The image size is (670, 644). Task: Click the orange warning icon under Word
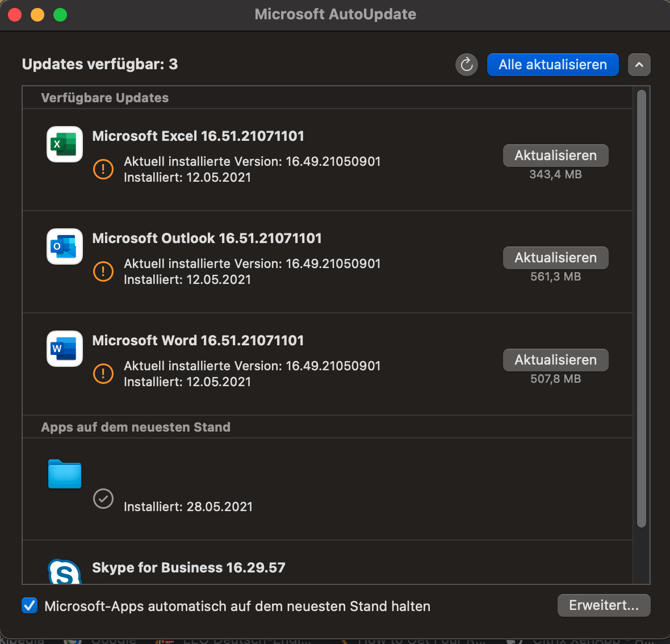pyautogui.click(x=103, y=374)
